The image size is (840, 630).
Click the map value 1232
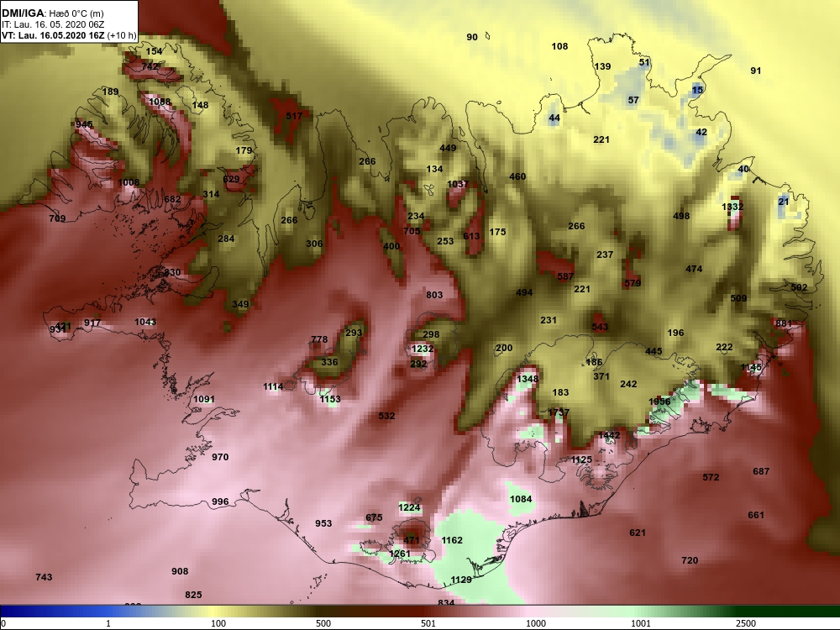click(x=423, y=349)
